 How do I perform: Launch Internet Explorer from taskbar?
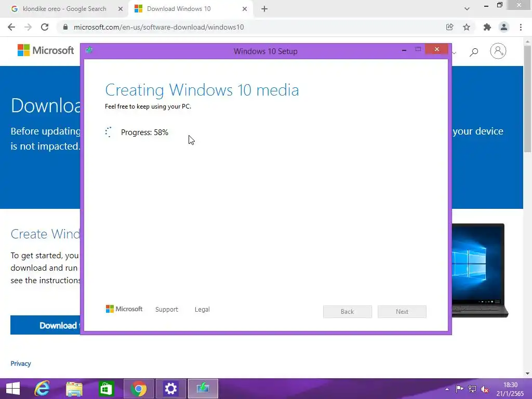point(42,389)
